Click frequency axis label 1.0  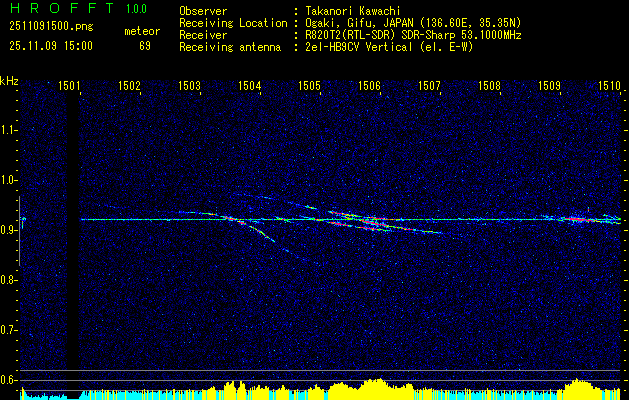8,180
